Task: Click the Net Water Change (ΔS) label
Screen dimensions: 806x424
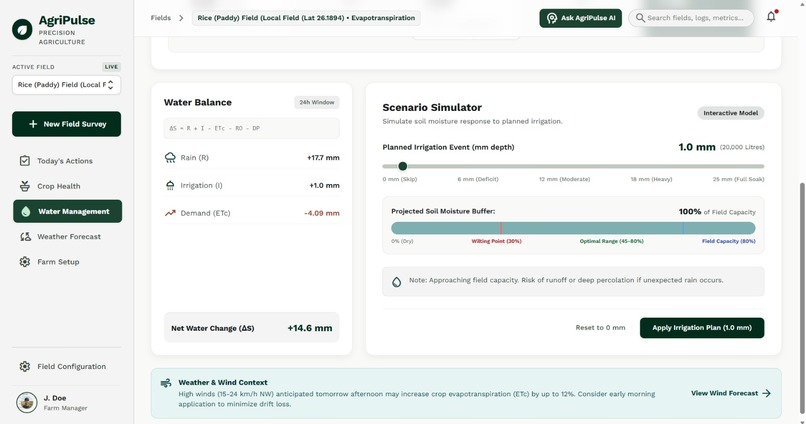Action: click(212, 328)
